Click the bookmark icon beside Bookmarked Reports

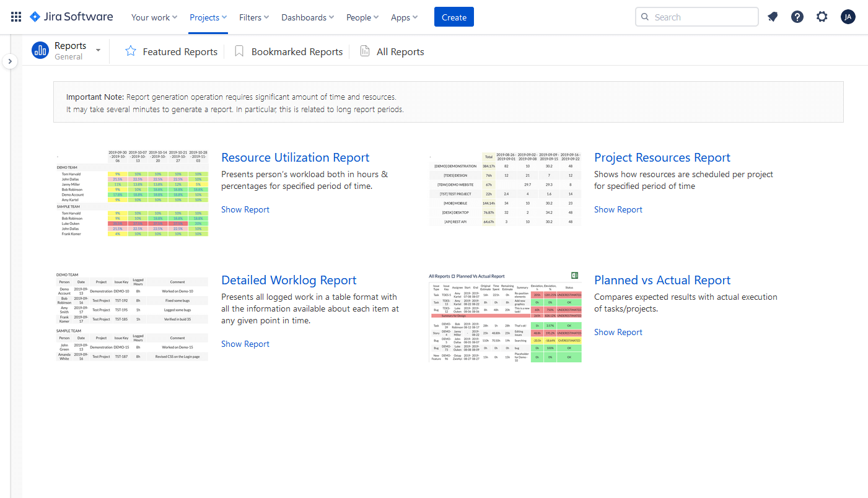pyautogui.click(x=239, y=51)
